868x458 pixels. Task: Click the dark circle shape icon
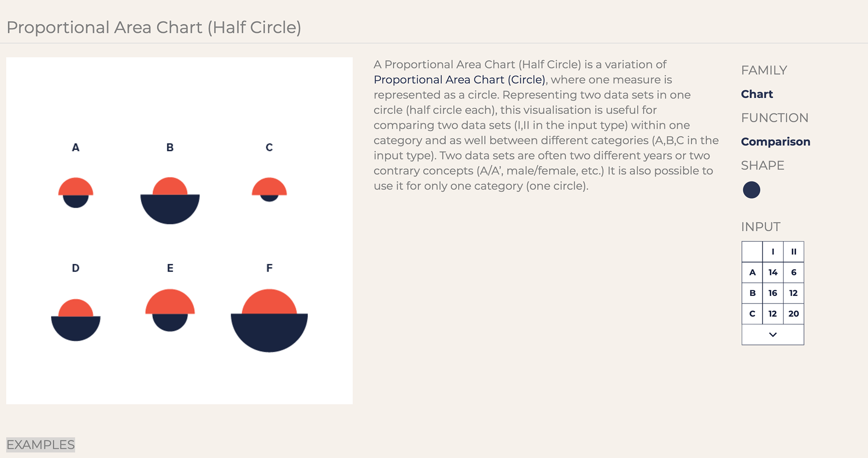click(x=751, y=190)
